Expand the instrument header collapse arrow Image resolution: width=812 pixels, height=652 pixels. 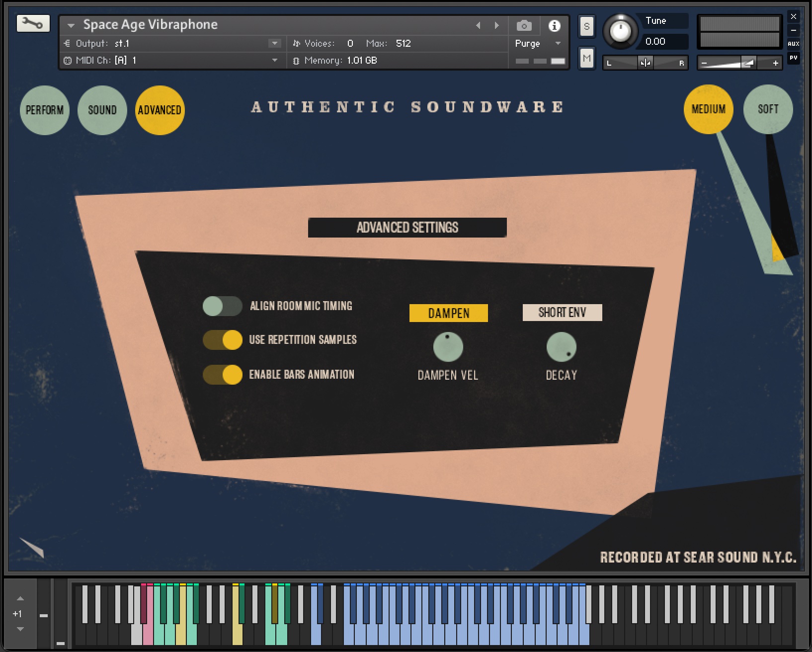click(71, 25)
